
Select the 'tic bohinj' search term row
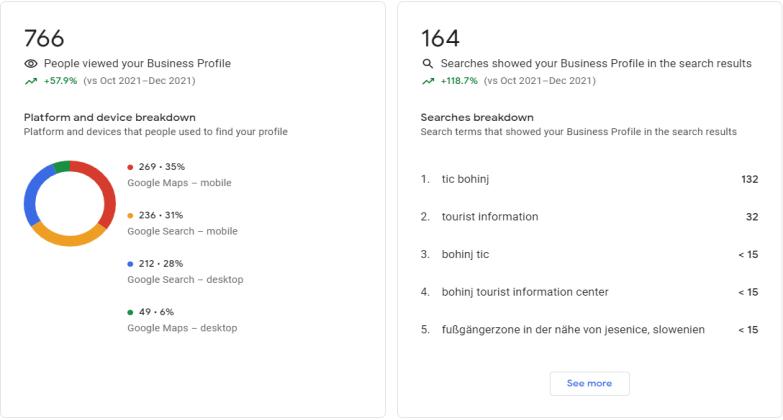(466, 179)
